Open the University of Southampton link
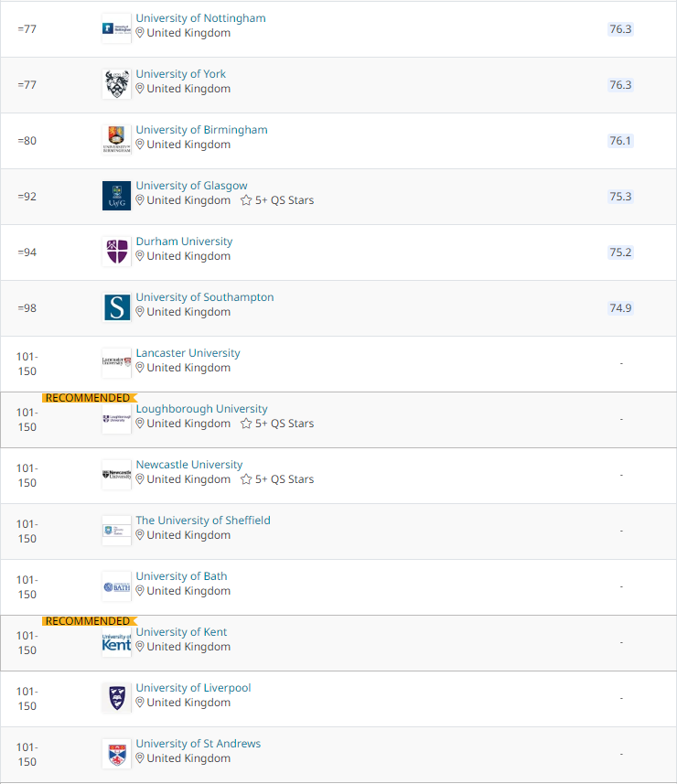 pos(205,297)
